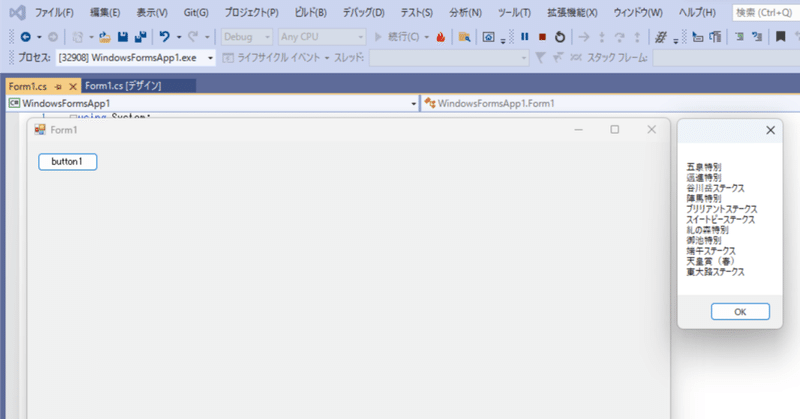This screenshot has height=419, width=800.
Task: Click the hash-slash debug toolbar icon
Action: [661, 37]
